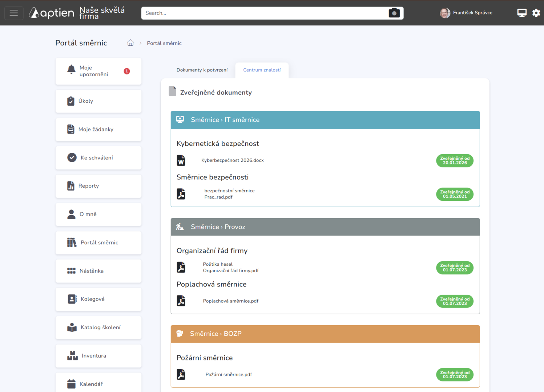Viewport: 544px width, 392px height.
Task: Click the Aptien logo
Action: (52, 13)
